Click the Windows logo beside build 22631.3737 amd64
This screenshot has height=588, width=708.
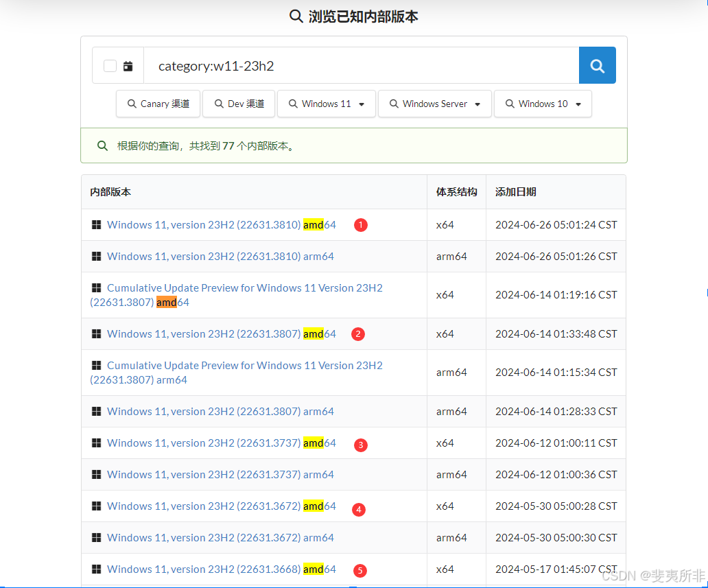pyautogui.click(x=96, y=443)
